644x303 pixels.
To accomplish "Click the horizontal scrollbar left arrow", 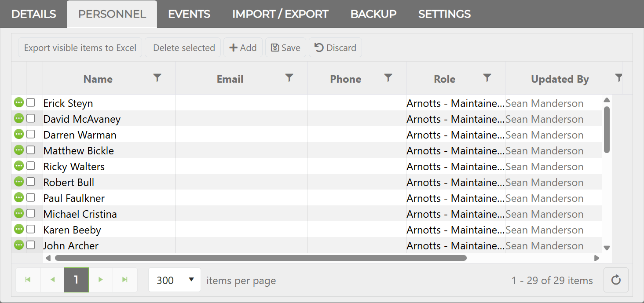I will coord(48,258).
